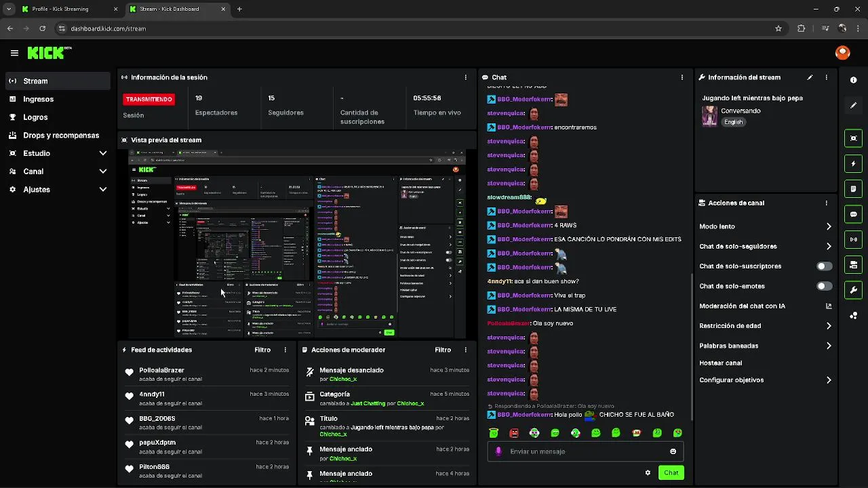Bookmark this page with star icon
The height and width of the screenshot is (488, 868).
tap(778, 28)
